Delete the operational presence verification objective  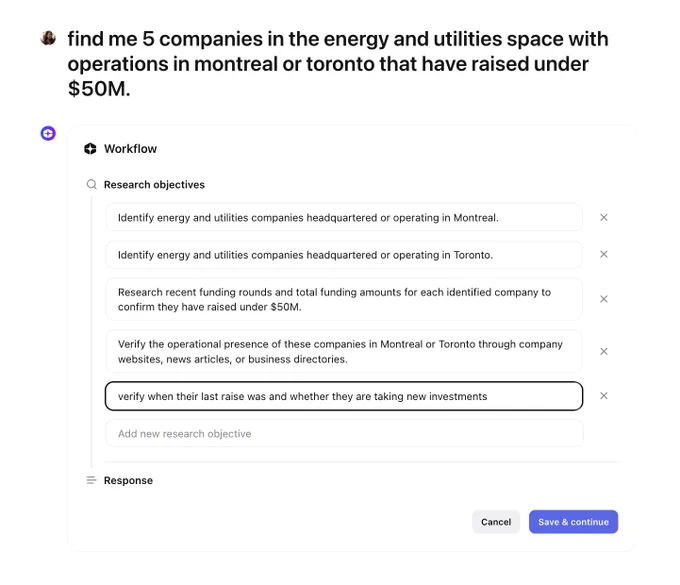point(604,351)
